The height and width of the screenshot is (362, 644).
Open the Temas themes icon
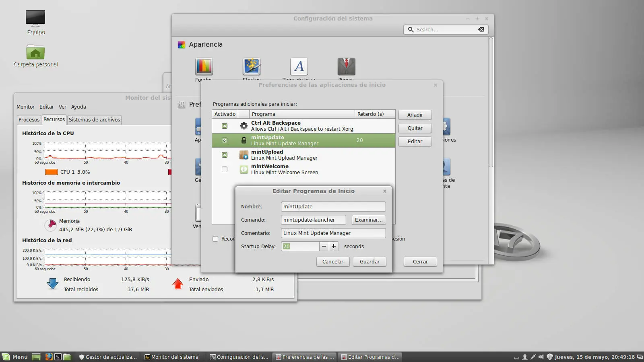pyautogui.click(x=346, y=67)
